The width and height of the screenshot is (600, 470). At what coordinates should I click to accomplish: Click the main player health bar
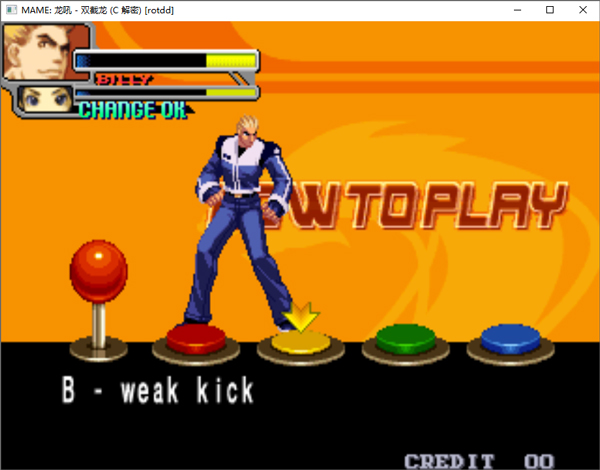tap(166, 60)
